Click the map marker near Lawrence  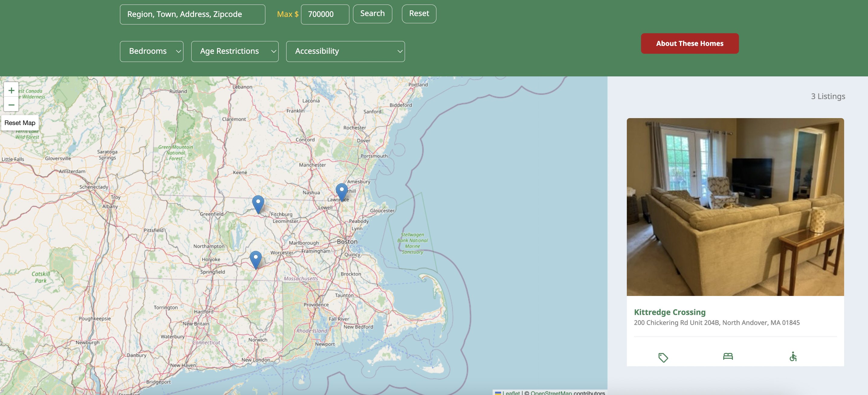pyautogui.click(x=341, y=191)
